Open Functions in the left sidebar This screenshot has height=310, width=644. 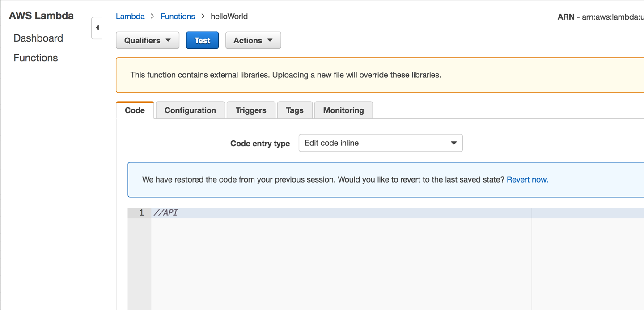pyautogui.click(x=36, y=58)
